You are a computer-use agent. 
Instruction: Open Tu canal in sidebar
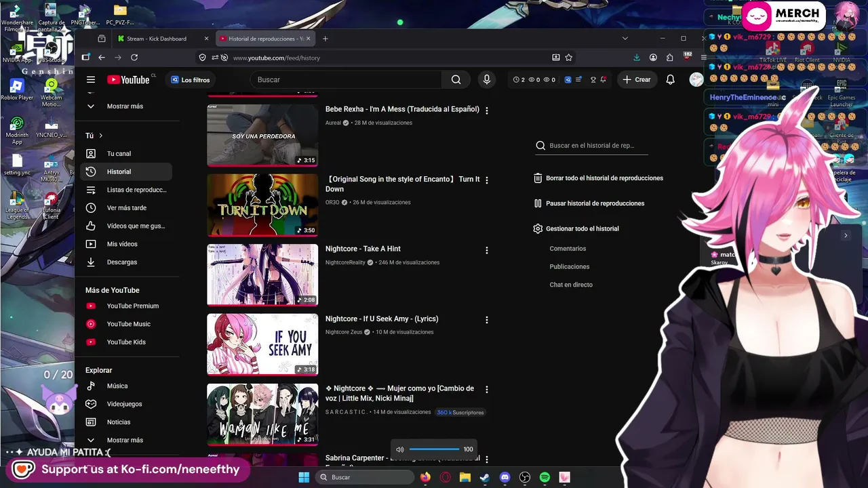tap(125, 154)
